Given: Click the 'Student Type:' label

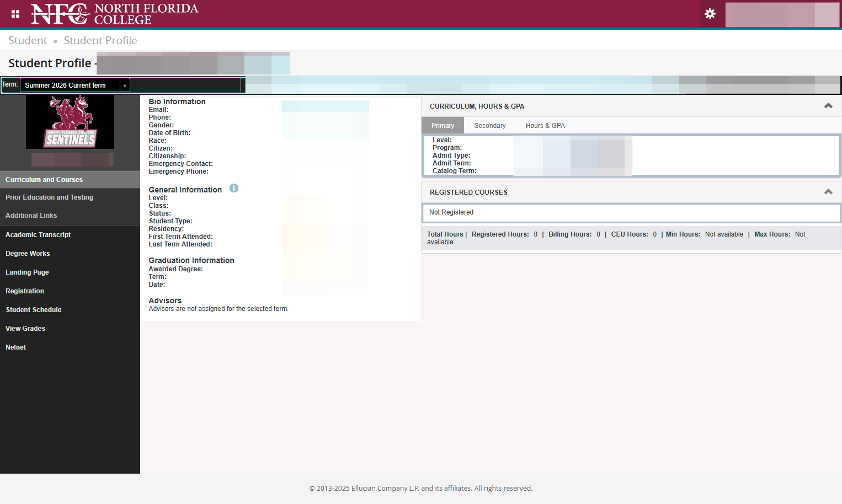Looking at the screenshot, I should 170,221.
